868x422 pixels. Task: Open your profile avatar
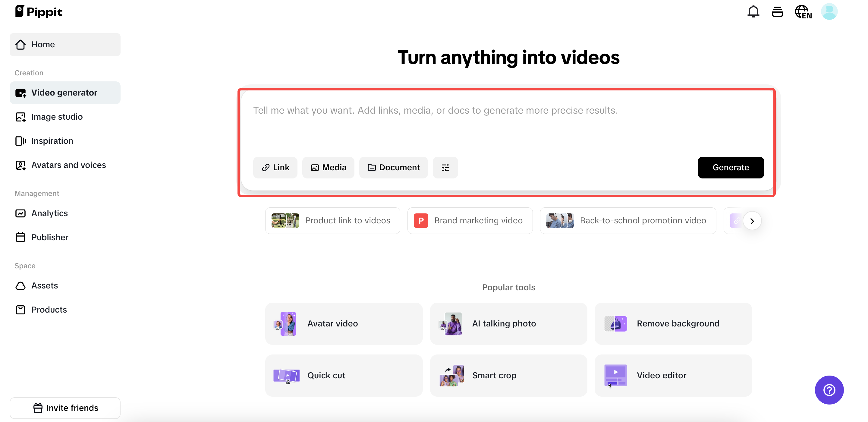tap(830, 11)
